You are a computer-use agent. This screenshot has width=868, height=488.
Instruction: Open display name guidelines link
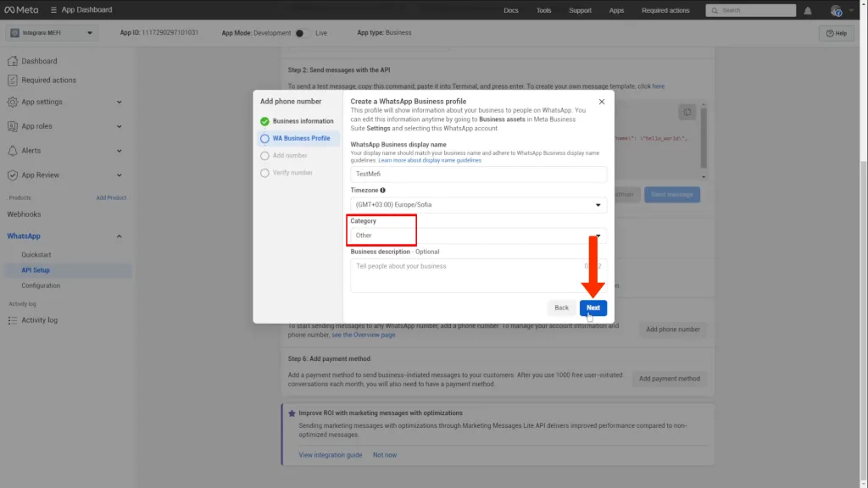430,160
